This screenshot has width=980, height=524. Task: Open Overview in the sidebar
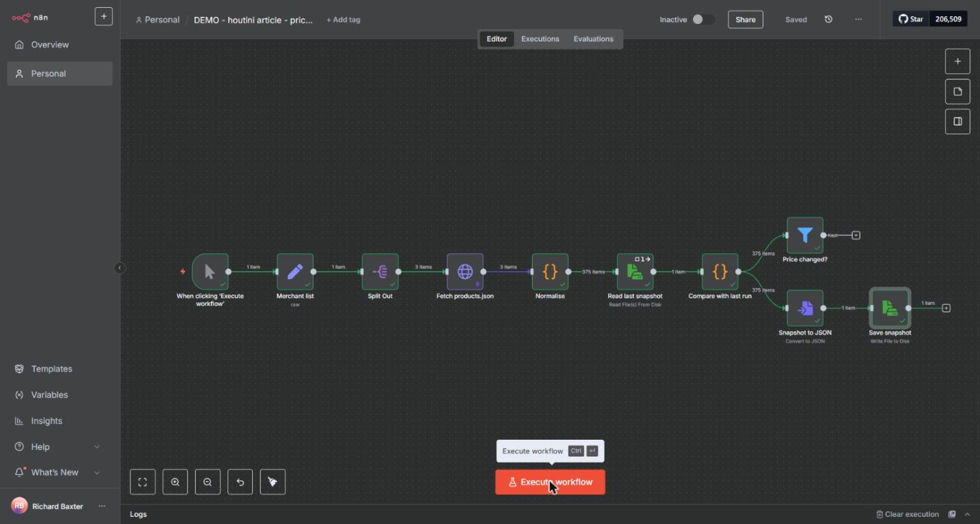coord(60,45)
